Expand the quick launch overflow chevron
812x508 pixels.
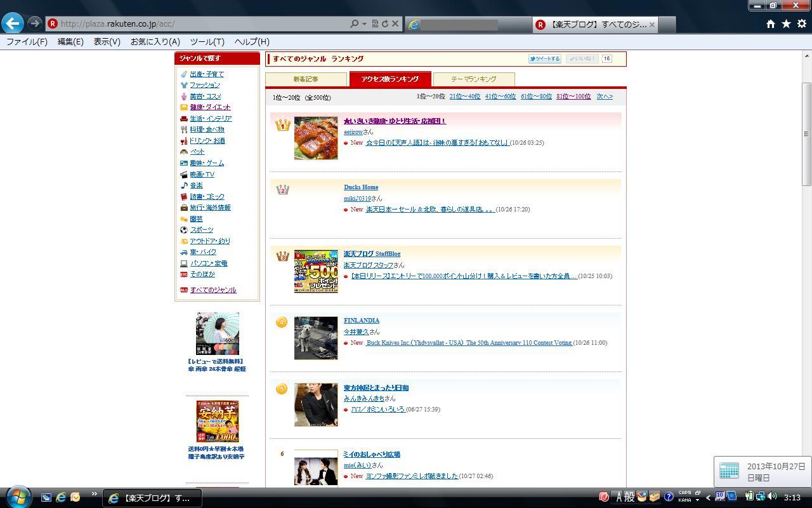coord(95,494)
